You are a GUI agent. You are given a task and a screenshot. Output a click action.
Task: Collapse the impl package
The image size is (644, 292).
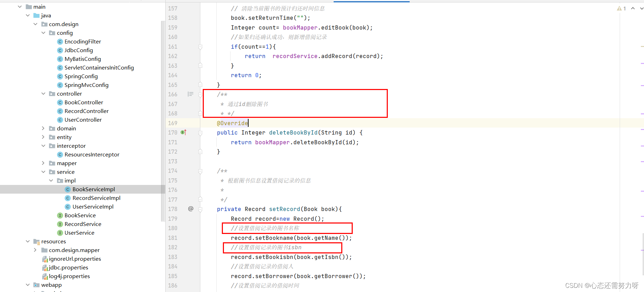coord(51,180)
